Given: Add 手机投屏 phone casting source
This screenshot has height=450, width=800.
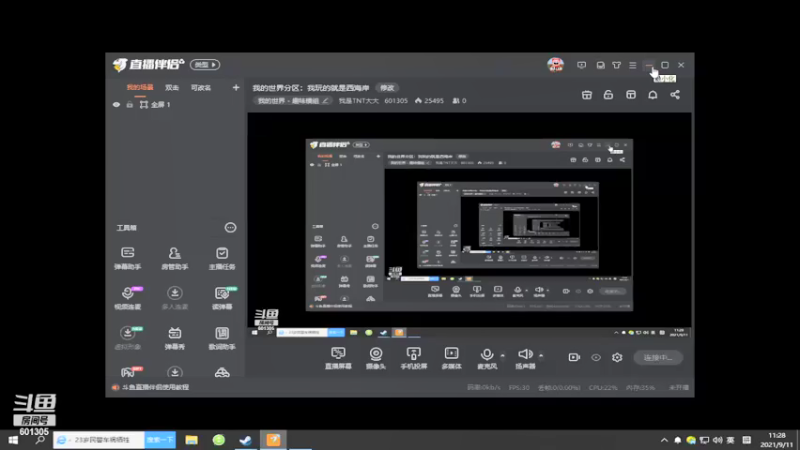Looking at the screenshot, I should (413, 358).
